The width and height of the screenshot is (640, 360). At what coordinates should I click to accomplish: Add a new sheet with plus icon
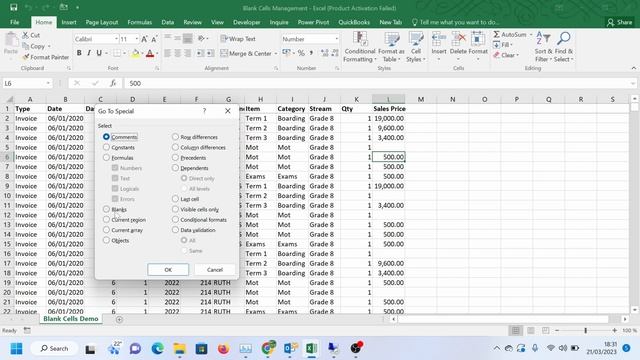point(119,320)
